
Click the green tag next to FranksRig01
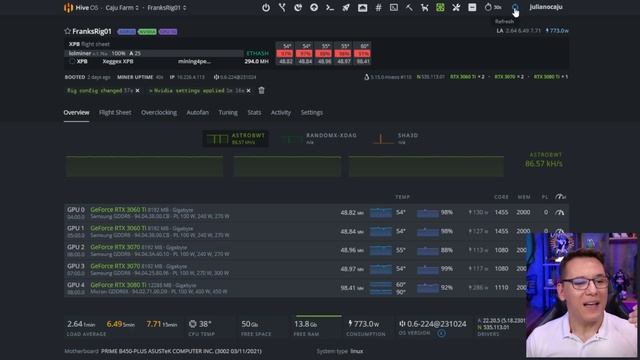pyautogui.click(x=147, y=31)
